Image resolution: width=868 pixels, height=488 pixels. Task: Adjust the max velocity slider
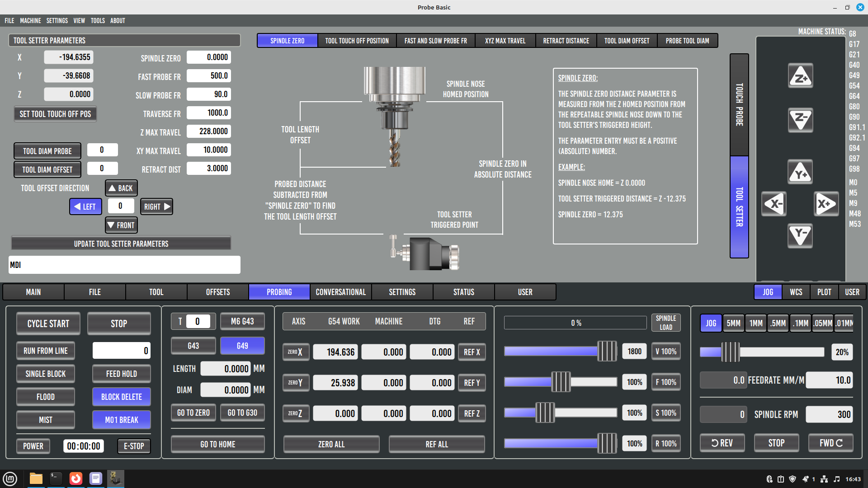click(x=561, y=352)
